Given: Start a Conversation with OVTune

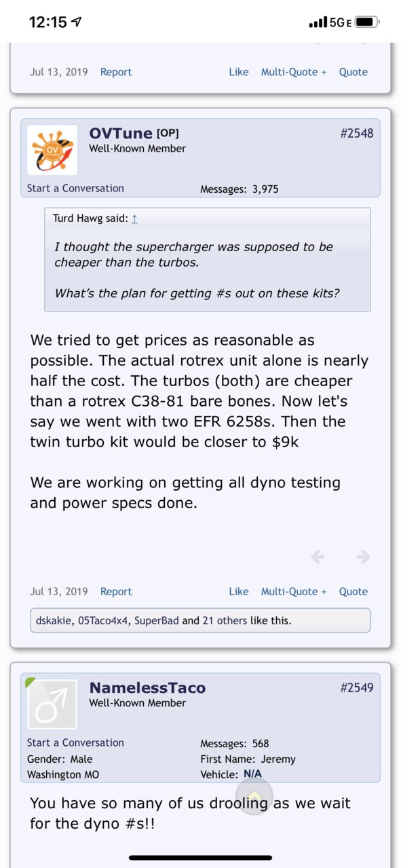Looking at the screenshot, I should (75, 188).
